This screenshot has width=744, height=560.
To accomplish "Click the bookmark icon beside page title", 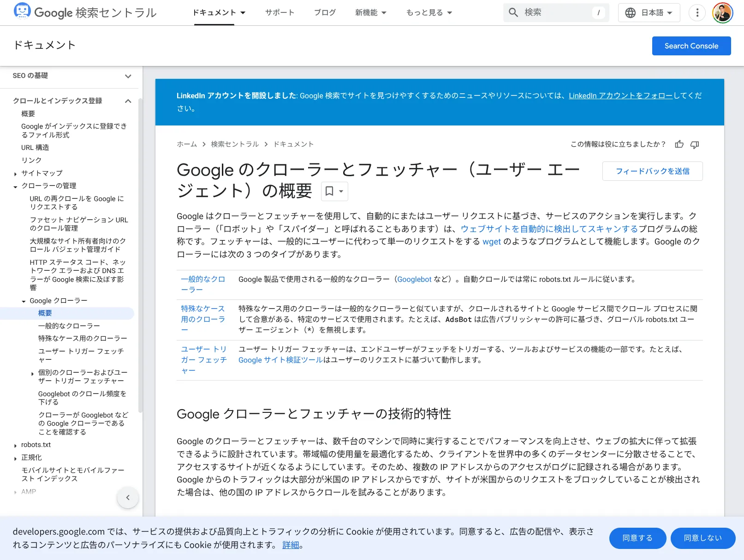I will point(329,191).
